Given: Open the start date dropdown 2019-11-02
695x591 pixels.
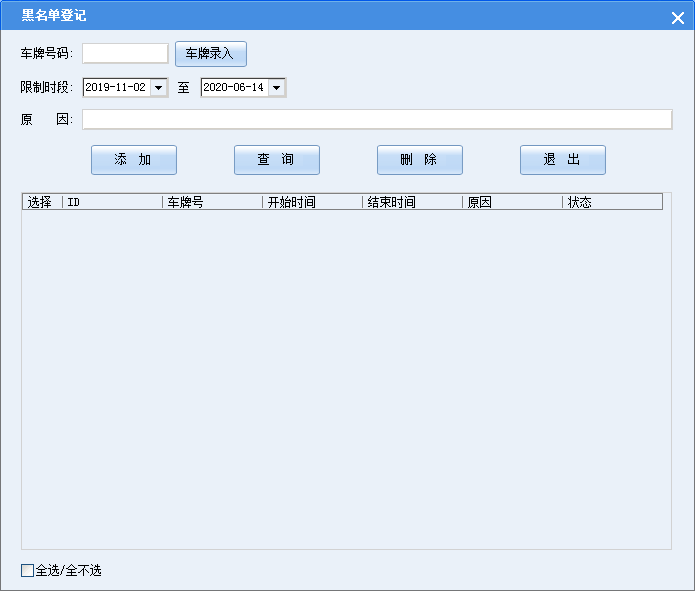Looking at the screenshot, I should [158, 87].
